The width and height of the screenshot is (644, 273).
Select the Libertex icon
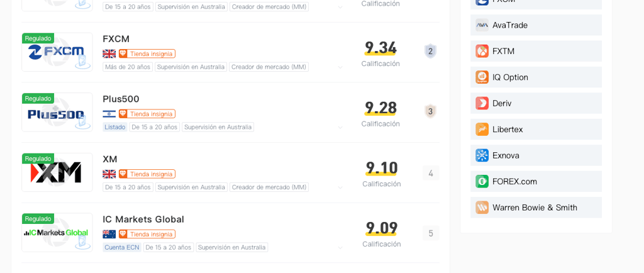click(x=482, y=129)
